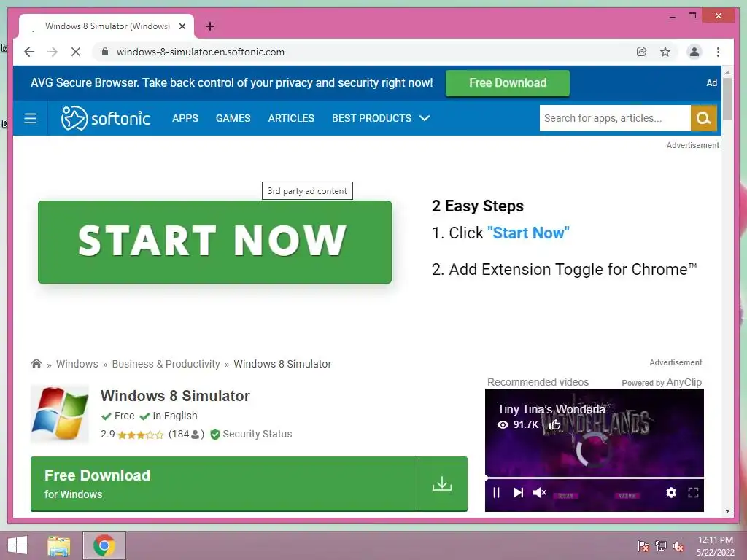This screenshot has height=560, width=747.
Task: Click the video progress bar
Action: point(594,477)
